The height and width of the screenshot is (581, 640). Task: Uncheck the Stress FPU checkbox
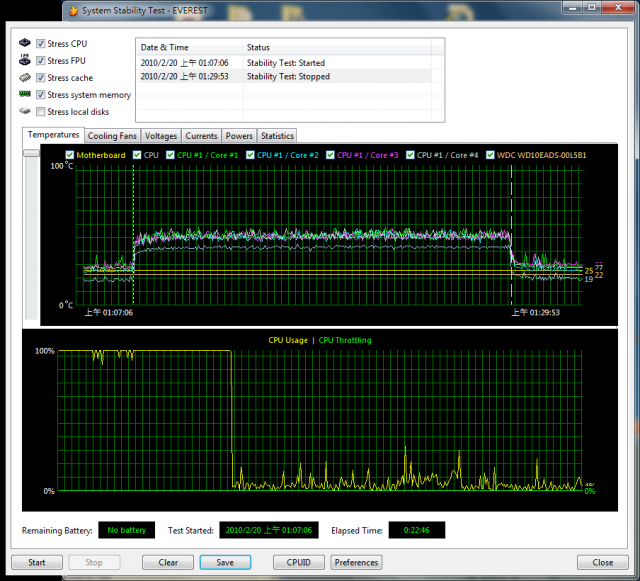40,60
